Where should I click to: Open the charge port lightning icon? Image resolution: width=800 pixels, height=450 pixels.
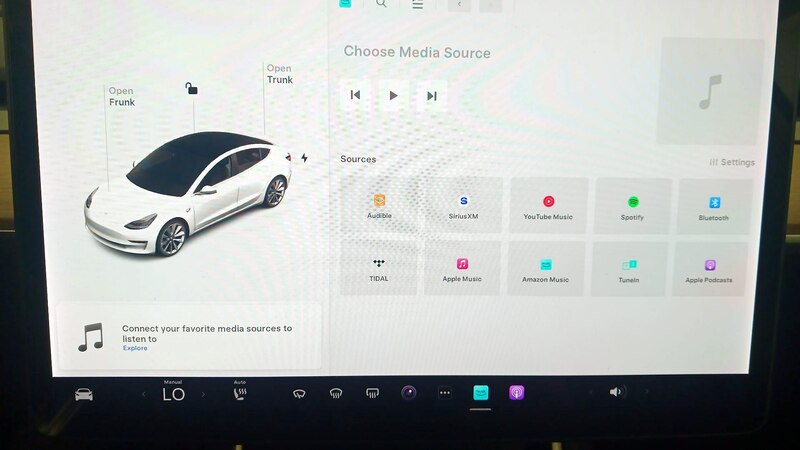point(304,158)
